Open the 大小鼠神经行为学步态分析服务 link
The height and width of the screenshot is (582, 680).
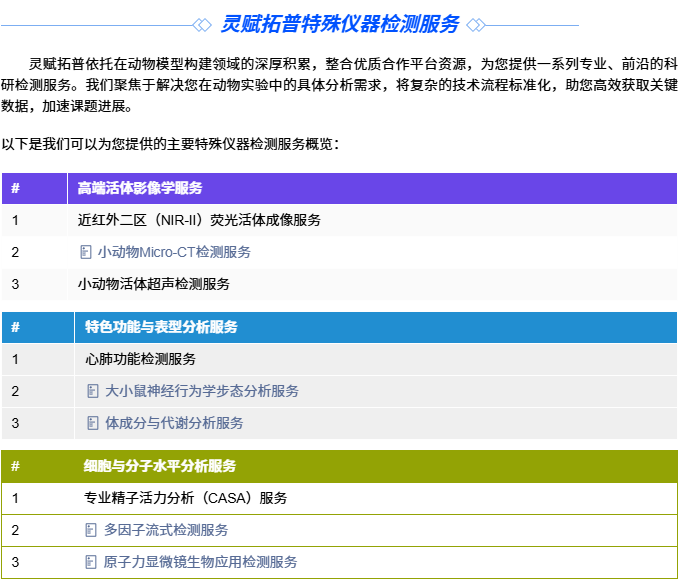coord(202,391)
